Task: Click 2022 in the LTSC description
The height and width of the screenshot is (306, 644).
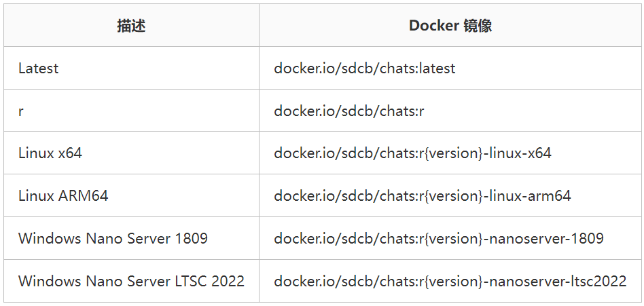Action: click(x=226, y=281)
